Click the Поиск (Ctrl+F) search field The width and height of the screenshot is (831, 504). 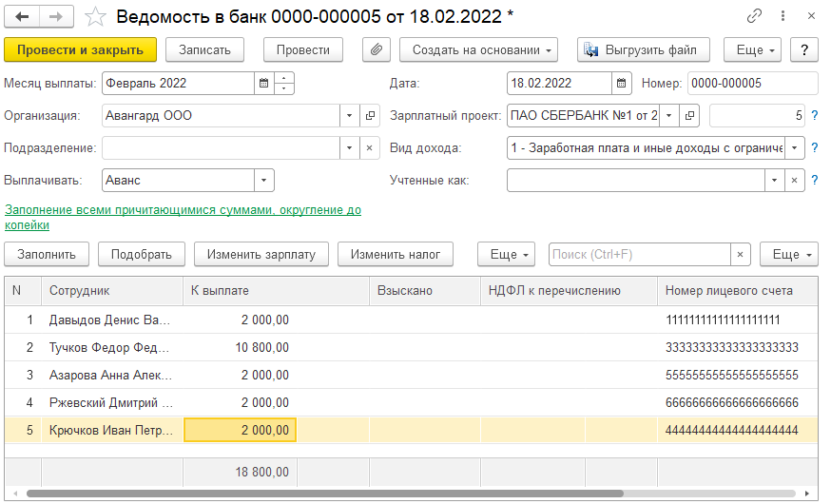tap(640, 255)
